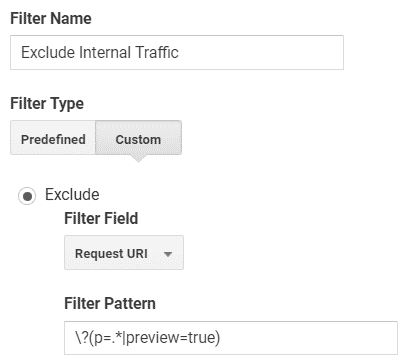
Task: Click empty right side of Filter Pattern field
Action: (307, 338)
